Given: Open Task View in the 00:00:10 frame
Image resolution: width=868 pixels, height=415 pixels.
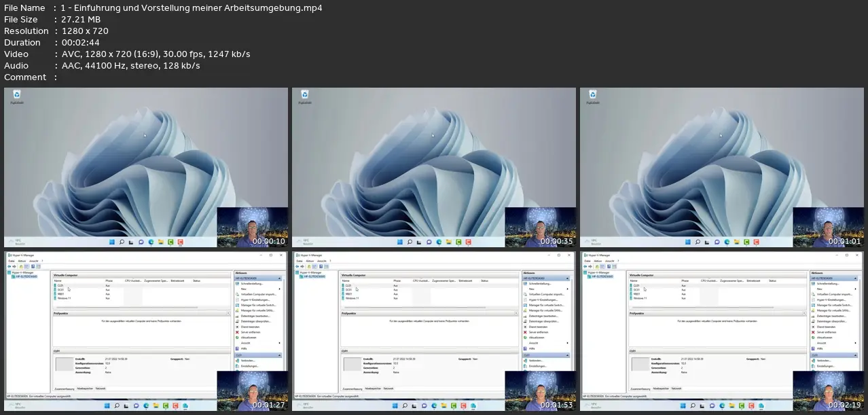Looking at the screenshot, I should click(131, 242).
